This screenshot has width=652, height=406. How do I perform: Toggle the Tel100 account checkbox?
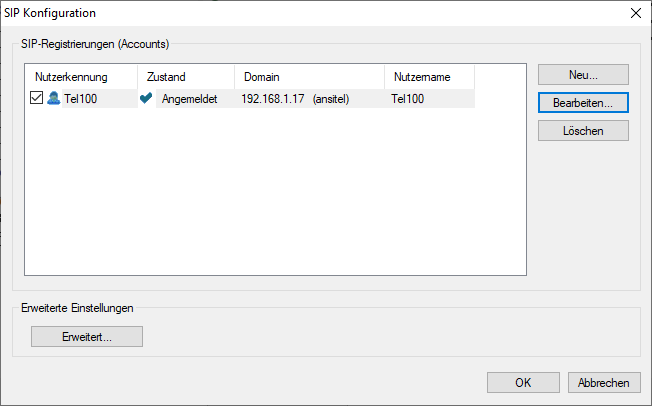click(37, 99)
